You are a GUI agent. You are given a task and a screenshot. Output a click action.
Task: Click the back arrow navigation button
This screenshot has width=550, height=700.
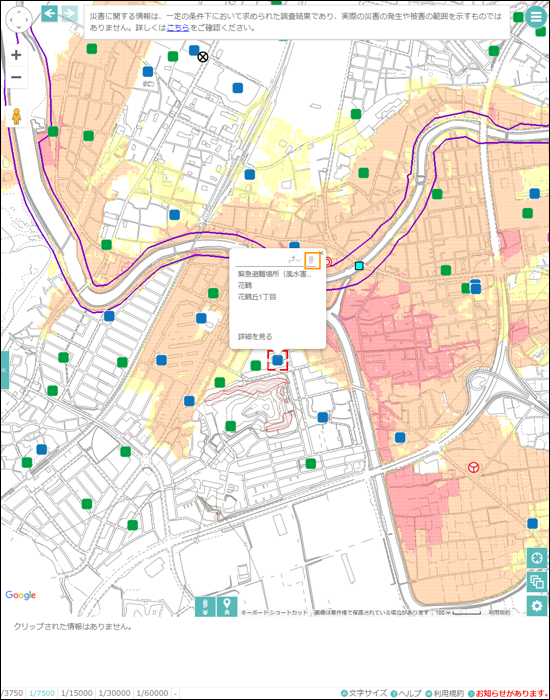50,14
